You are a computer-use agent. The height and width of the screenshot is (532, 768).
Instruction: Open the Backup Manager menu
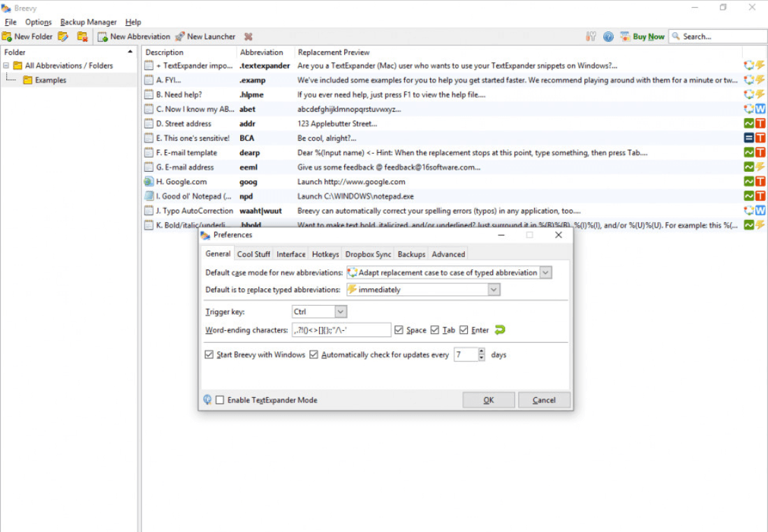88,22
